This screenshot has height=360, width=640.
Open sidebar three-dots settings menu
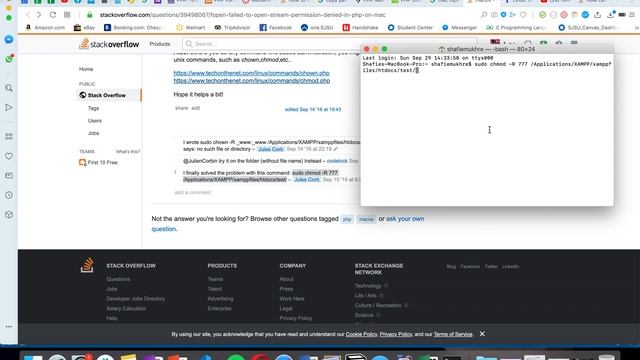coord(9,327)
